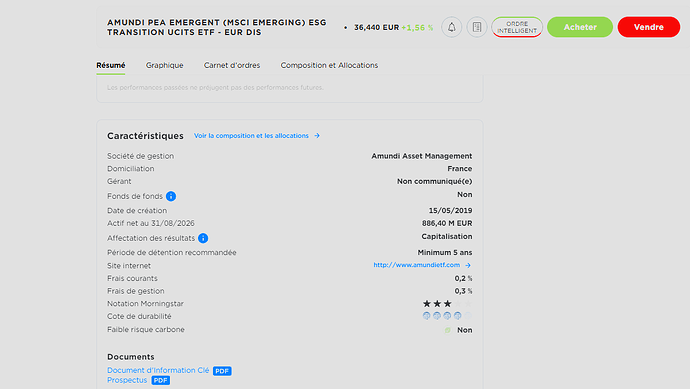This screenshot has width=690, height=389.
Task: Click the Frais de gestion 0,3 % value
Action: coord(463,291)
